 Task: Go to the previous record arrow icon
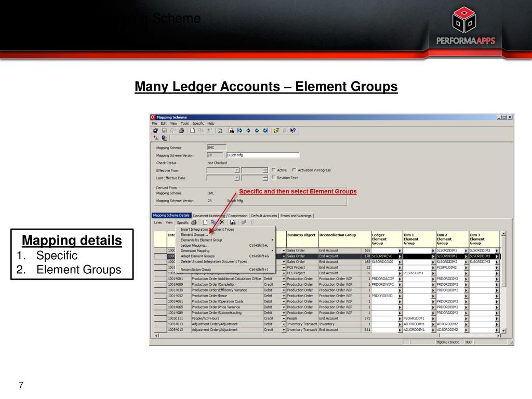(x=248, y=130)
